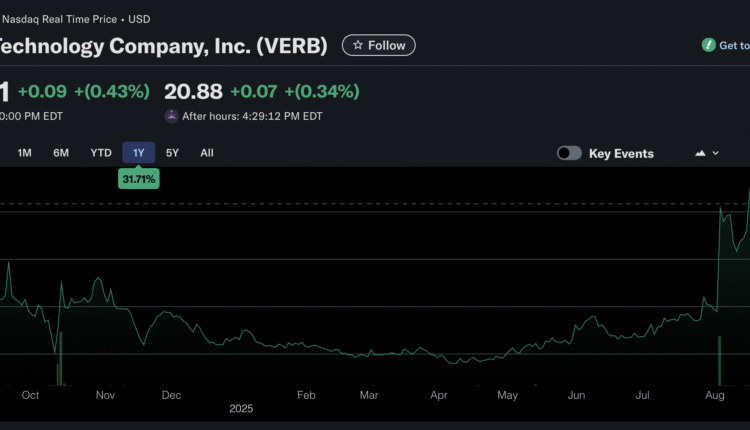
Task: Click the green info icon near Get to
Action: point(708,45)
